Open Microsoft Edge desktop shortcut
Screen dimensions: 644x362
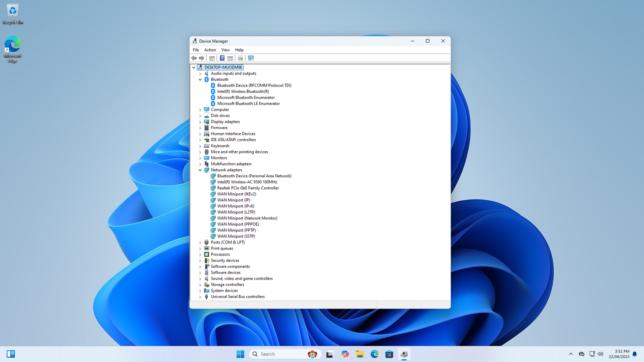(x=12, y=49)
